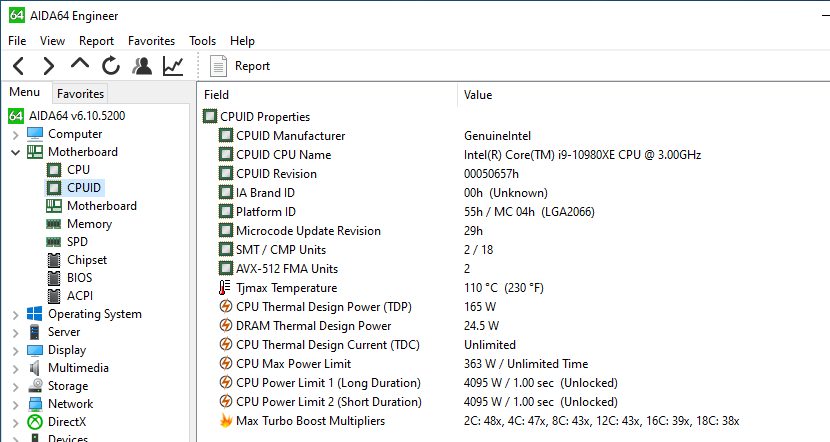Expand the Operating System tree node
Image resolution: width=830 pixels, height=442 pixels.
click(x=15, y=315)
